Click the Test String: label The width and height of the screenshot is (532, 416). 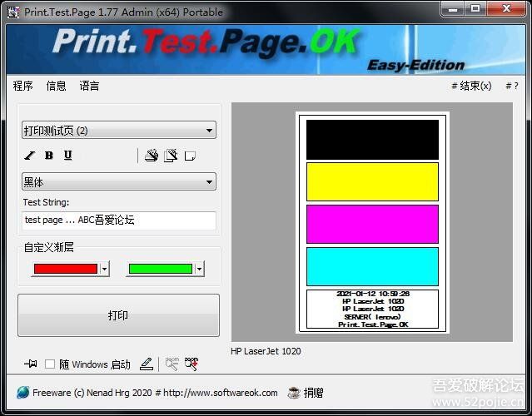tap(46, 202)
